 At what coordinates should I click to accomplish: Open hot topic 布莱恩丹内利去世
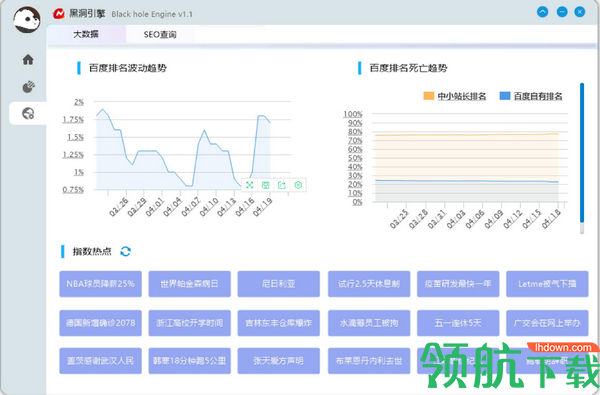[369, 361]
